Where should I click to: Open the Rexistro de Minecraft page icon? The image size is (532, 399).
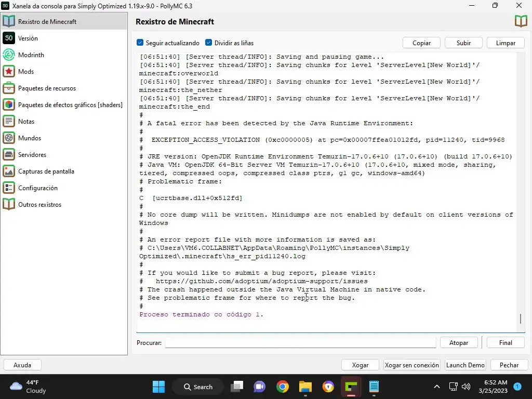click(9, 21)
